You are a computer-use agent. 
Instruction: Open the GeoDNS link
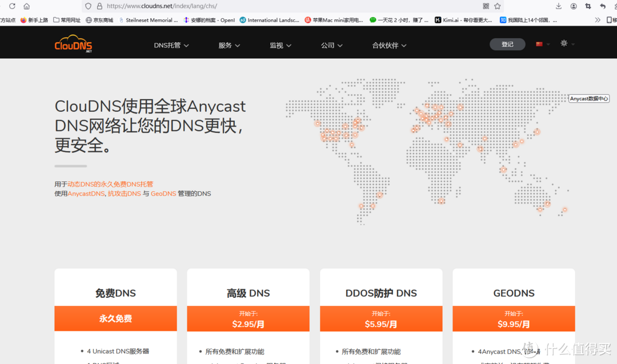tap(163, 194)
